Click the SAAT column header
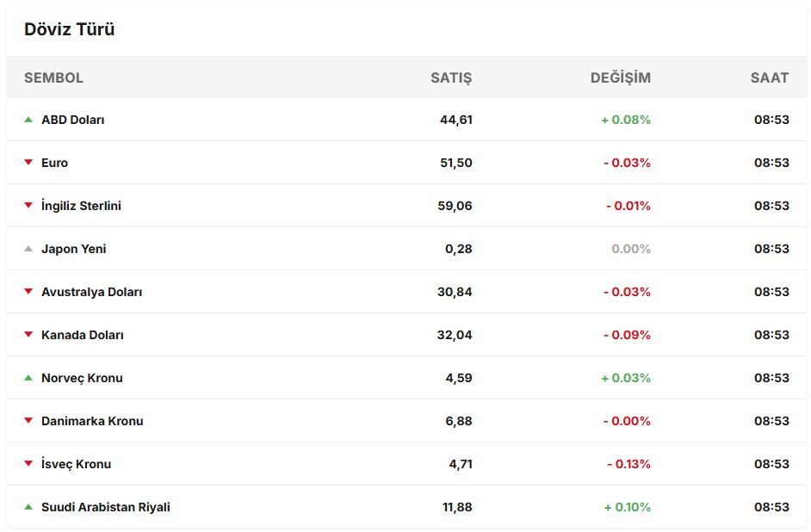Screen dimensions: 811x532 click(769, 77)
